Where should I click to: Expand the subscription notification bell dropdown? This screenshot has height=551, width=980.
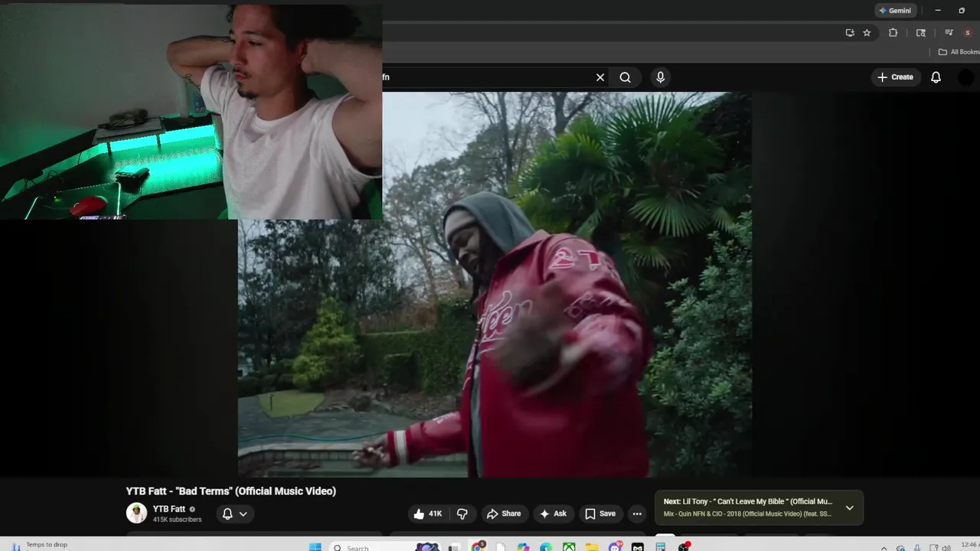[x=234, y=514]
